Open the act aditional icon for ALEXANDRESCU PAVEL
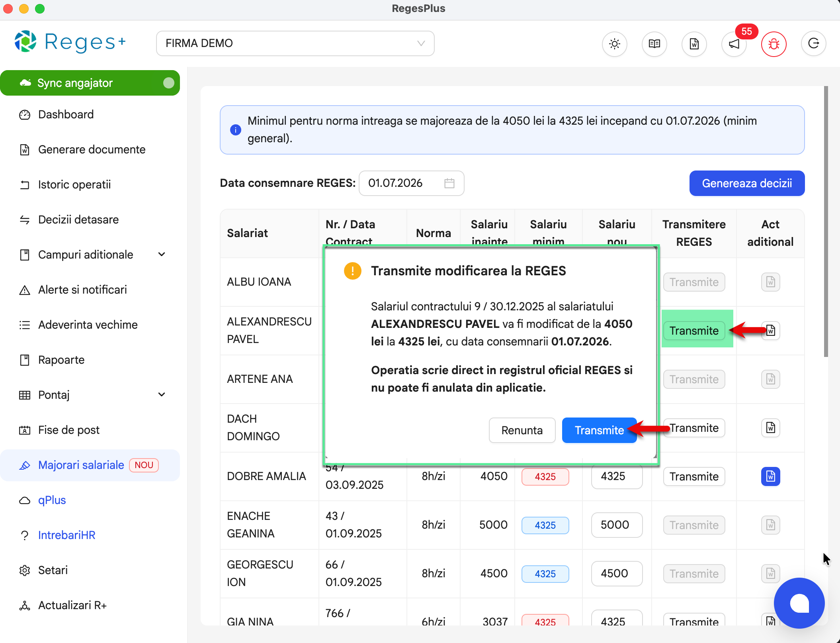The image size is (840, 643). click(771, 331)
